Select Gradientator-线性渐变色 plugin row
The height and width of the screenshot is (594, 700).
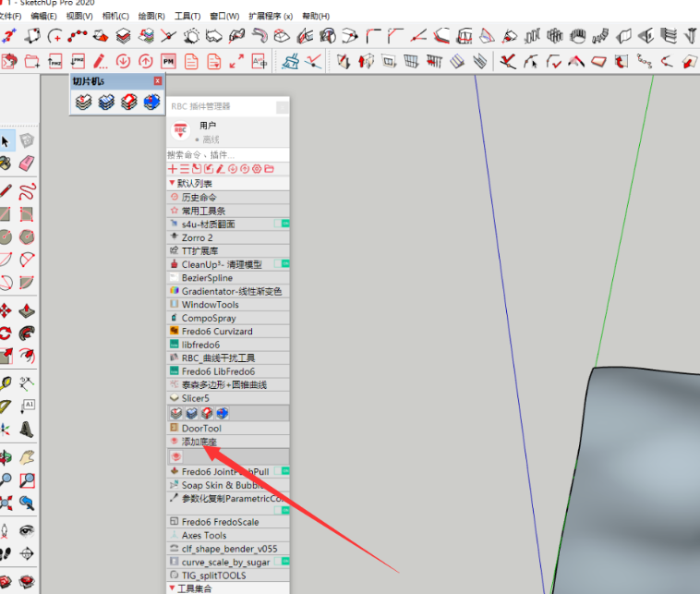(228, 291)
